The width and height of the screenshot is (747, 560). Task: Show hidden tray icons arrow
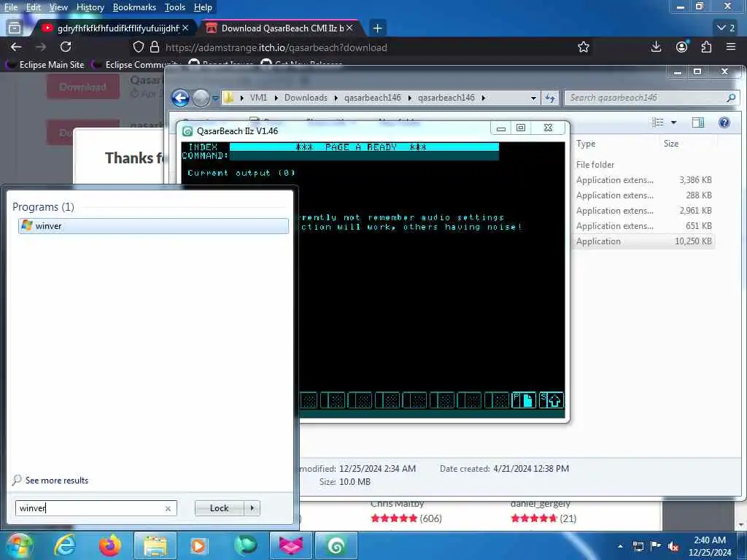pyautogui.click(x=620, y=546)
